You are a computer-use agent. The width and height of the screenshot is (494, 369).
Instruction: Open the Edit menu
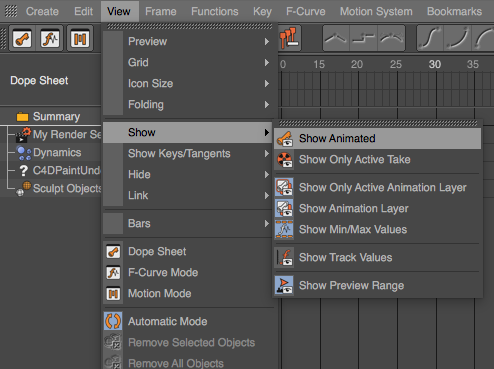pyautogui.click(x=84, y=11)
